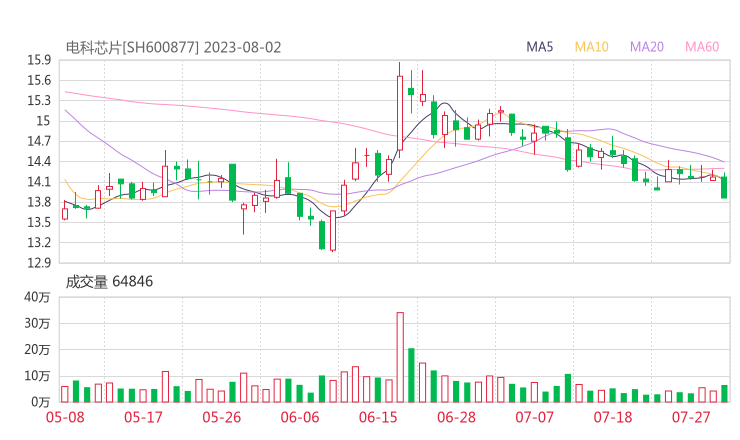Viewport: 740px width, 440px height.
Task: Click the 05-17 date label
Action: point(143,417)
